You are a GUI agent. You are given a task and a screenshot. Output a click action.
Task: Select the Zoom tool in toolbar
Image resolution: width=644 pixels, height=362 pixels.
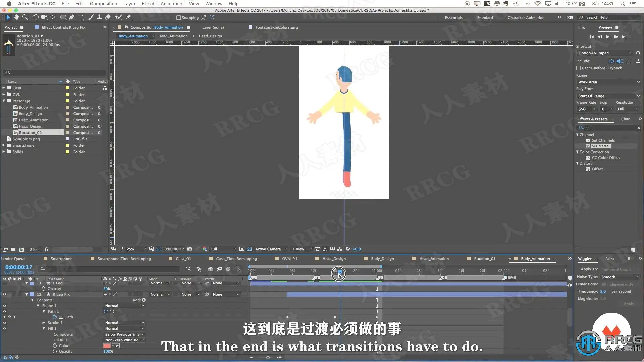click(25, 17)
